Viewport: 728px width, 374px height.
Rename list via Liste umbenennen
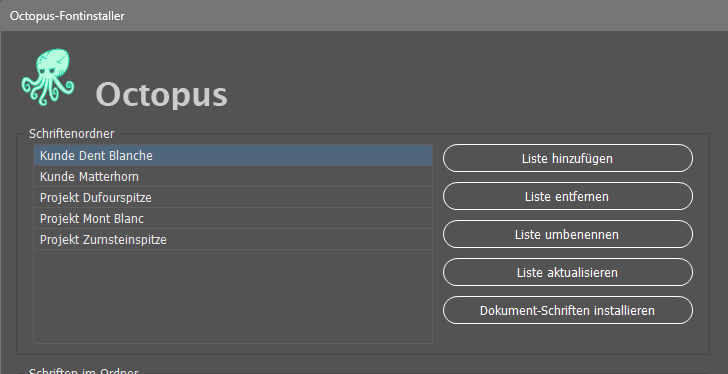[567, 234]
